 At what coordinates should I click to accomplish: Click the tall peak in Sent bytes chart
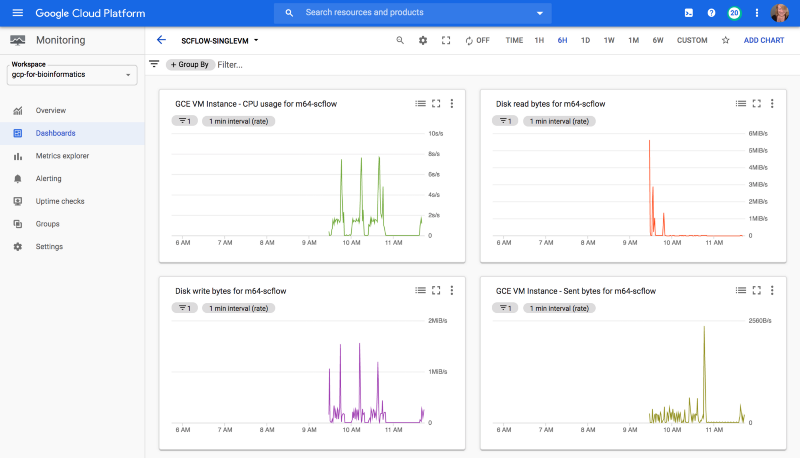tap(705, 375)
